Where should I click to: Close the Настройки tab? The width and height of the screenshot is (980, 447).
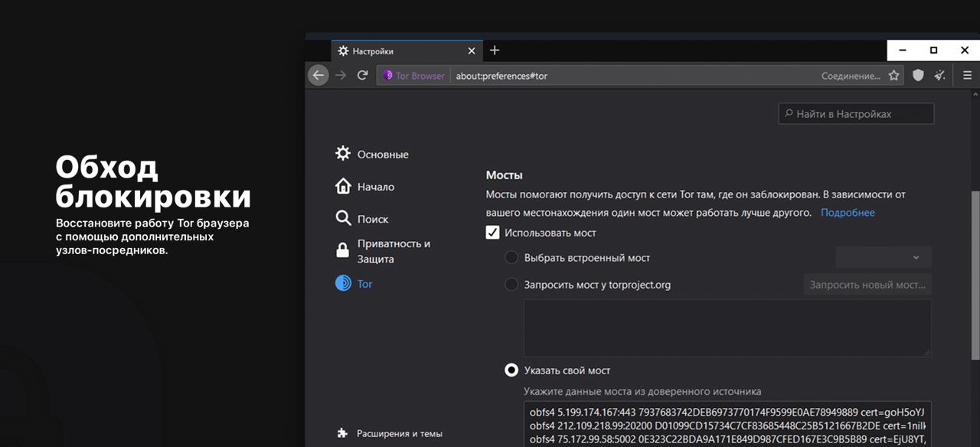[x=472, y=51]
